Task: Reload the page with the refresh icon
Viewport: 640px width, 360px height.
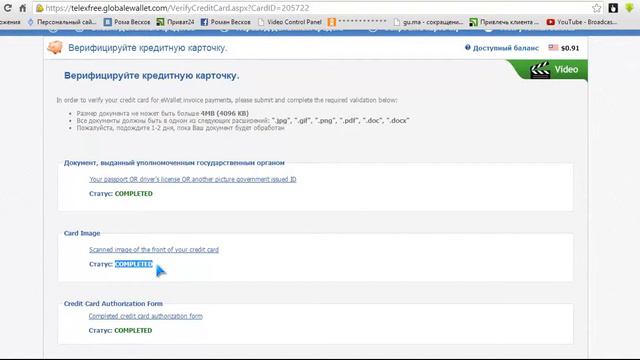Action: click(x=7, y=8)
